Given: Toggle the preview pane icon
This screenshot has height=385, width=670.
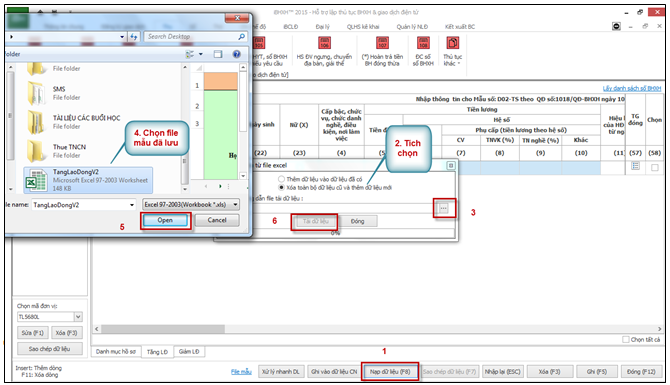Looking at the screenshot, I should tap(218, 54).
